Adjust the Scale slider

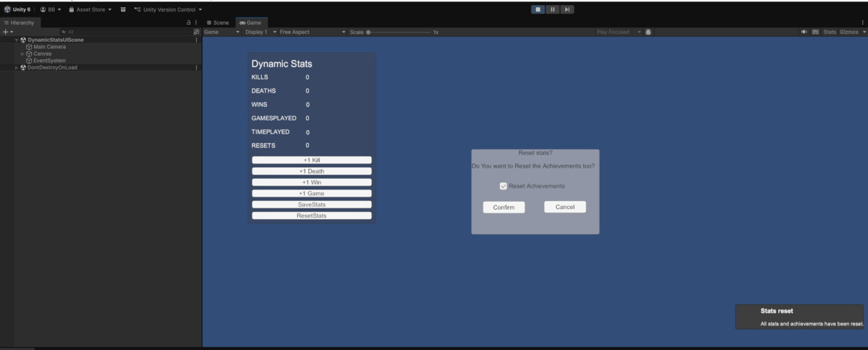[x=399, y=32]
